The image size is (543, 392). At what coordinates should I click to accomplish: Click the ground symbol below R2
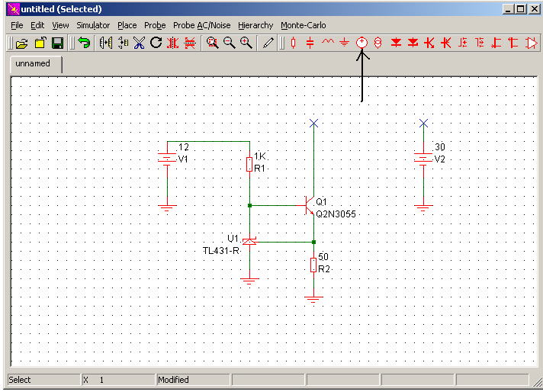[313, 300]
